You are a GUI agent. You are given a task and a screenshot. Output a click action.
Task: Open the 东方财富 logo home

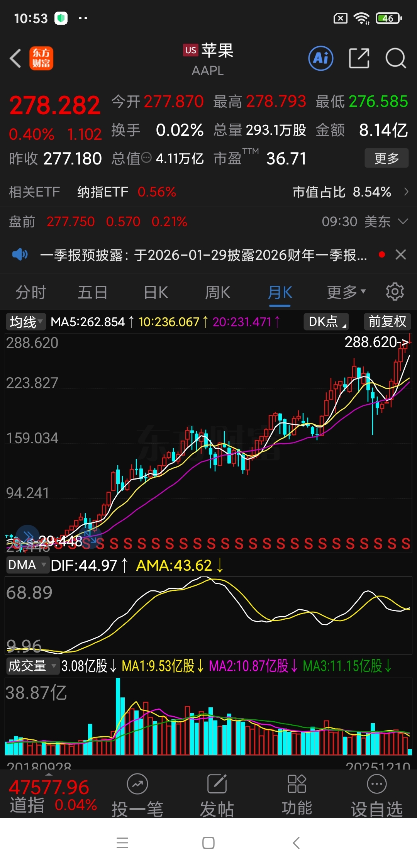[x=41, y=58]
